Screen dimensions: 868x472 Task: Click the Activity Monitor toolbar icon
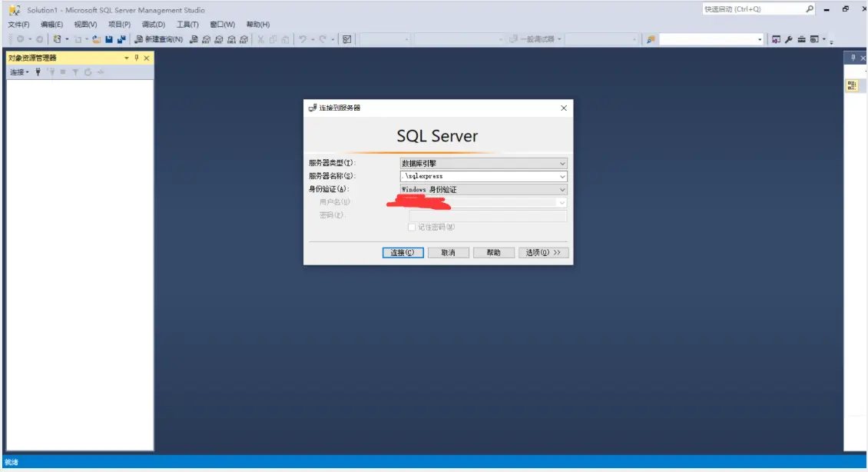[347, 39]
